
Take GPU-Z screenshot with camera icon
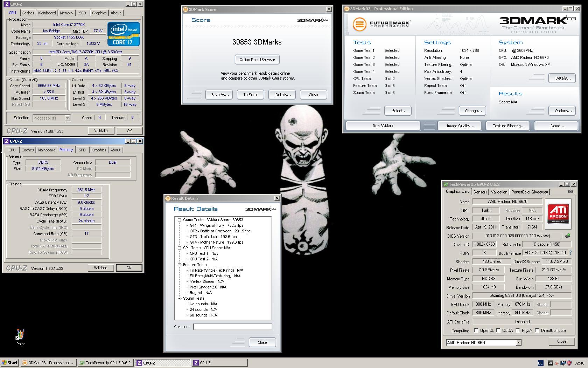[x=570, y=191]
